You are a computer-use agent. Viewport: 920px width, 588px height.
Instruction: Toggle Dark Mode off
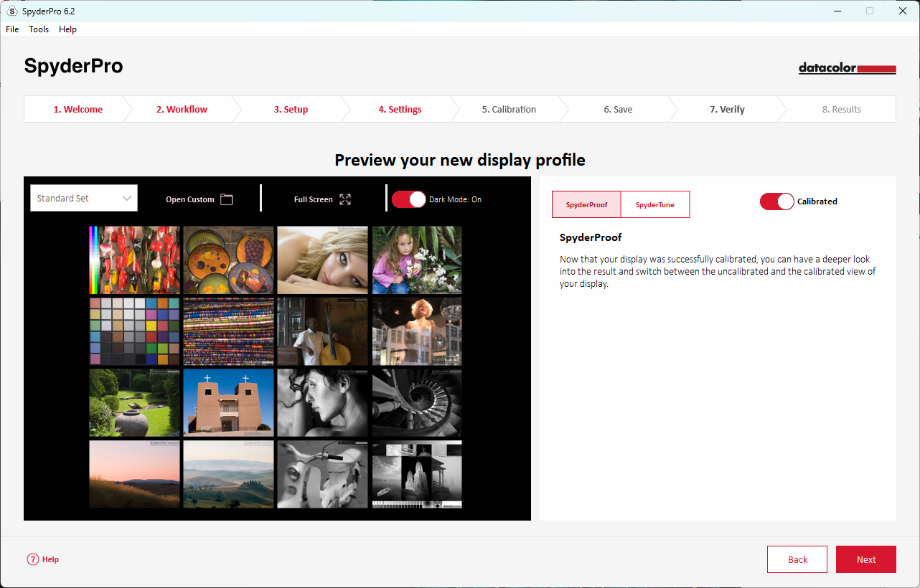(x=409, y=199)
